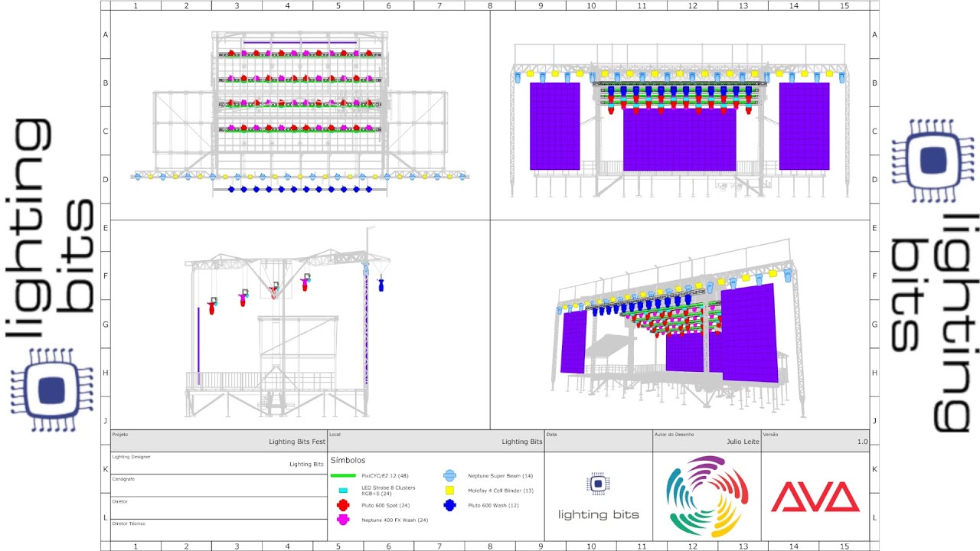Click the Autor do Desenho value 'Julio Leite'
980x551 pixels.
click(x=742, y=442)
